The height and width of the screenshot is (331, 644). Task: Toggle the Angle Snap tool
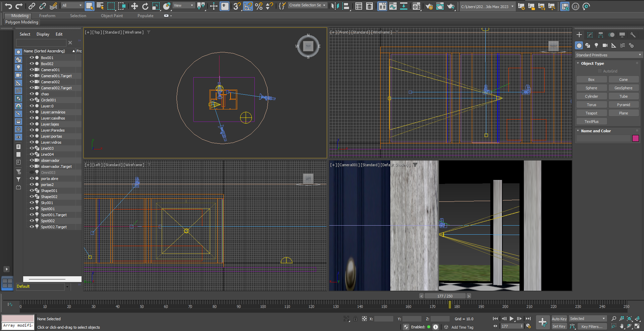[248, 6]
